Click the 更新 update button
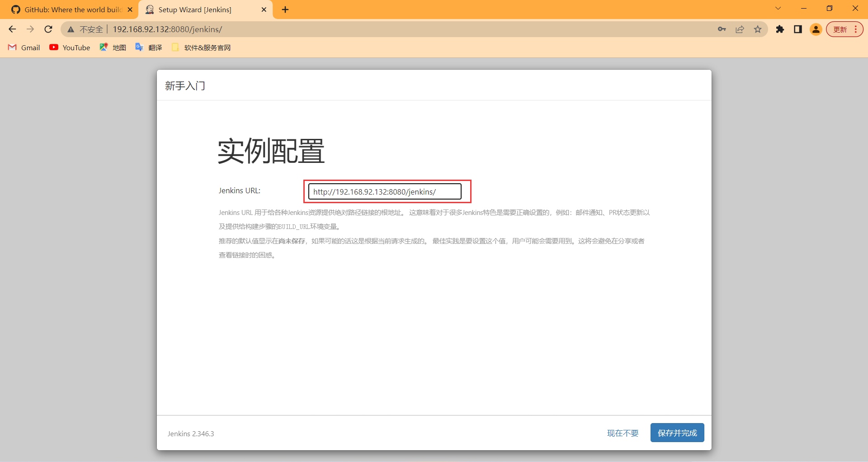 coord(844,29)
